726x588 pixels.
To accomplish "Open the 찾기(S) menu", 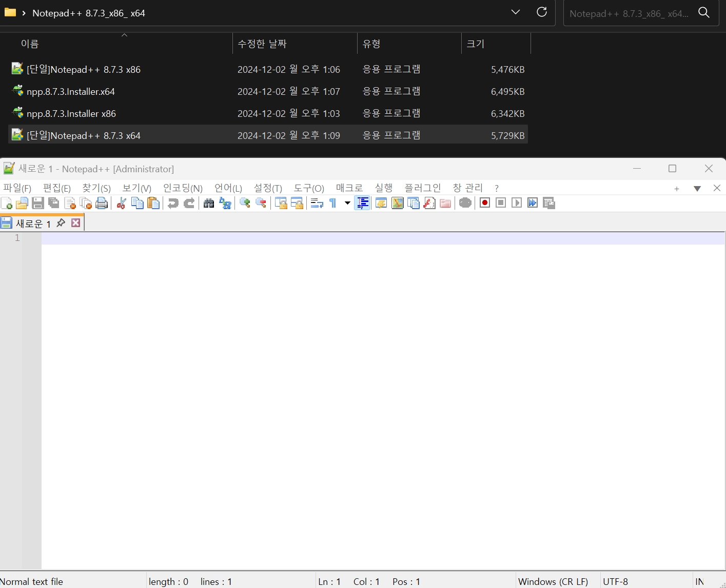I will (96, 188).
